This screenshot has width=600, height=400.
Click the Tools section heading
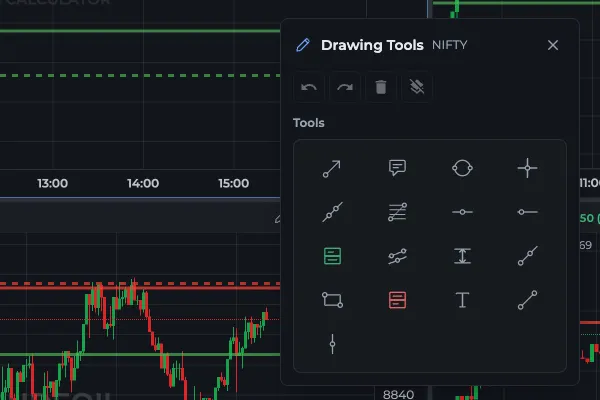pos(309,123)
